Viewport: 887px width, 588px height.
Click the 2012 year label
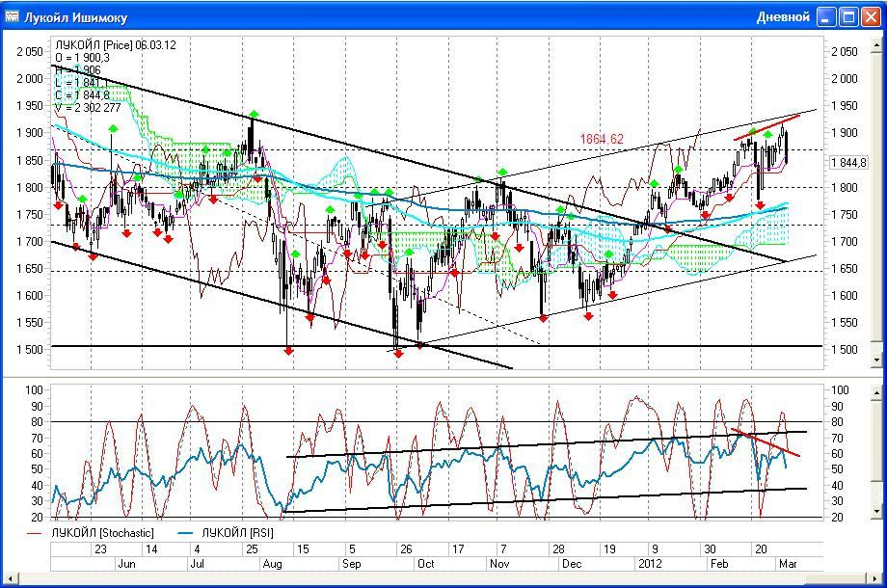[650, 564]
